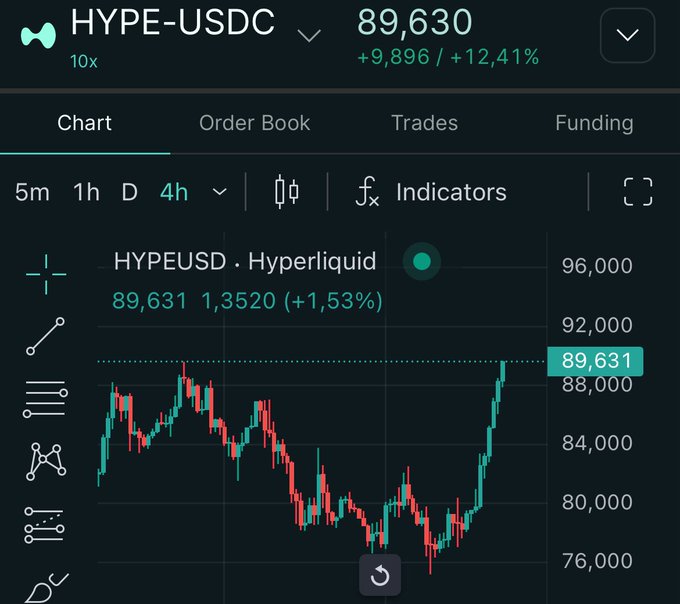This screenshot has width=680, height=604.
Task: Click the latest green candle on the chart
Action: coord(503,372)
